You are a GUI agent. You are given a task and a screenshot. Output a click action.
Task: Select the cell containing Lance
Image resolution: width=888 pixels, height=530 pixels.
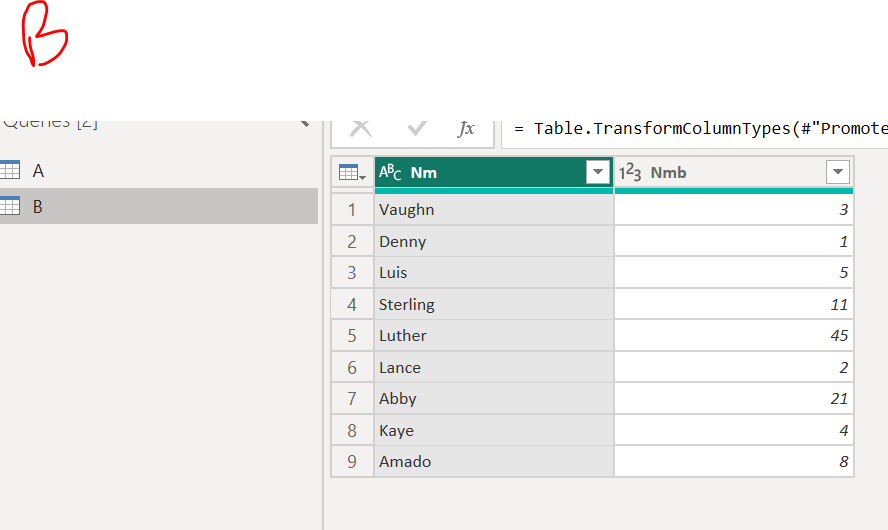point(494,367)
